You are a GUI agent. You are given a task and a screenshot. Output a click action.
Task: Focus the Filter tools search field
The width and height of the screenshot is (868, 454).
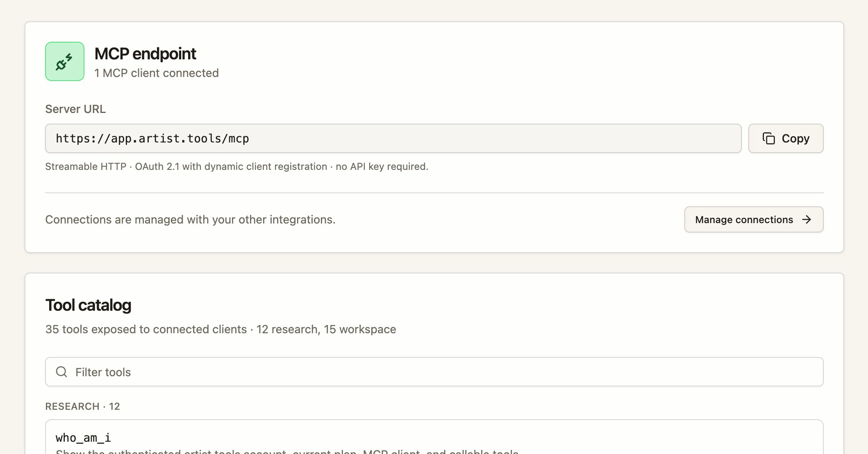click(434, 372)
